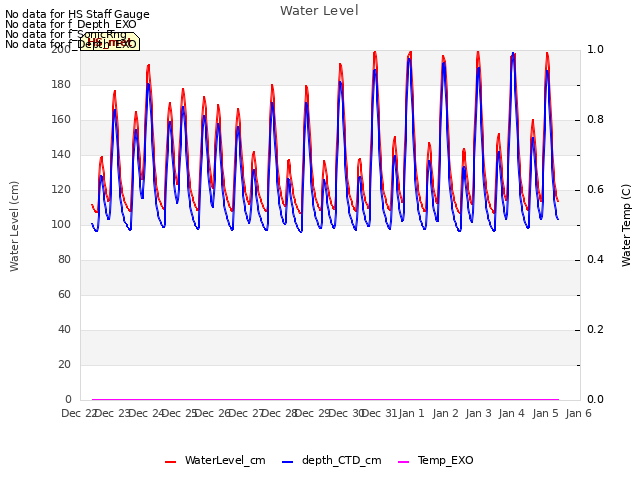Click the 'No data for f_SonicRng' message
Image resolution: width=640 pixels, height=480 pixels.
(x=66, y=34)
